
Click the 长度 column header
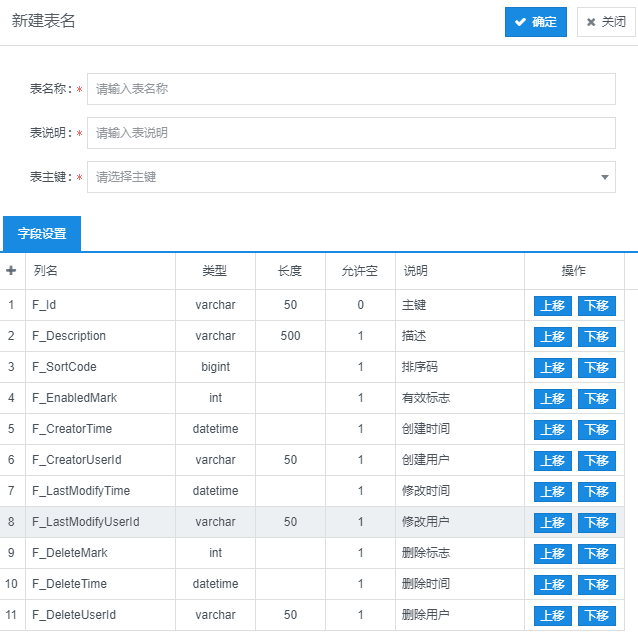click(x=290, y=271)
